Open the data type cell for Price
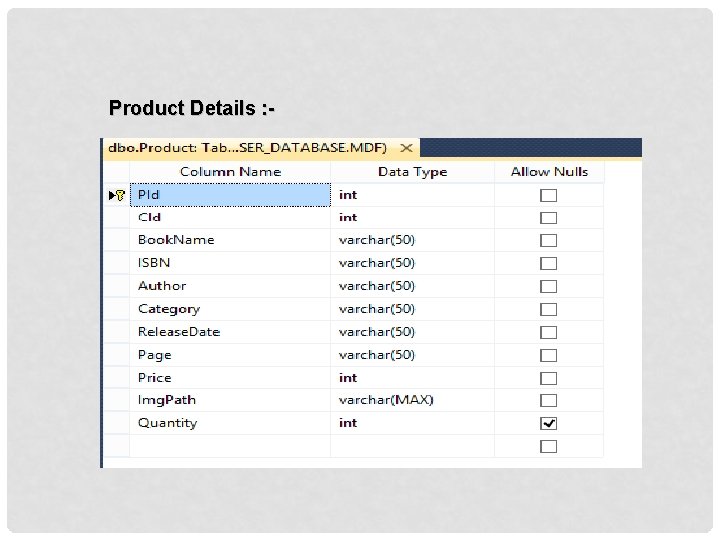 click(412, 378)
